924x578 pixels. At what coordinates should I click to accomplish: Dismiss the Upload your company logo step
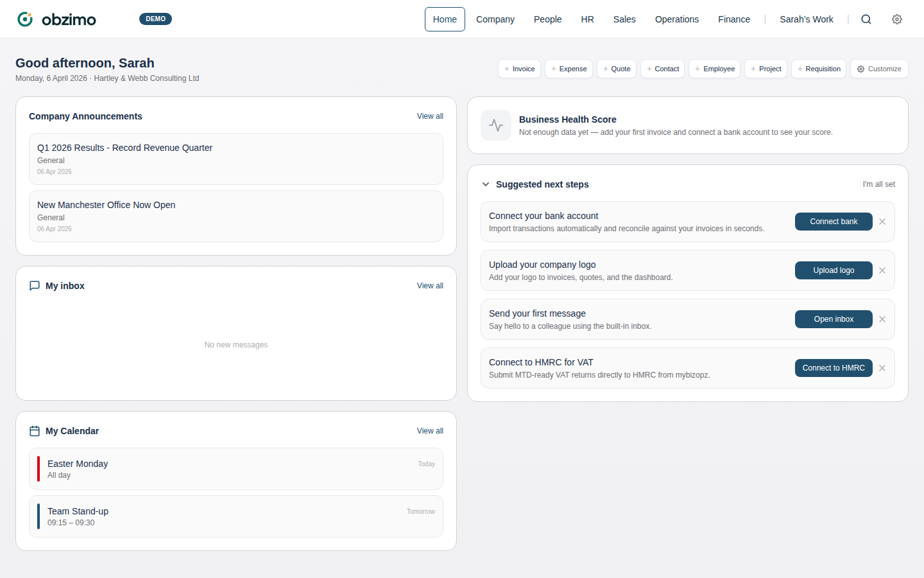[882, 270]
